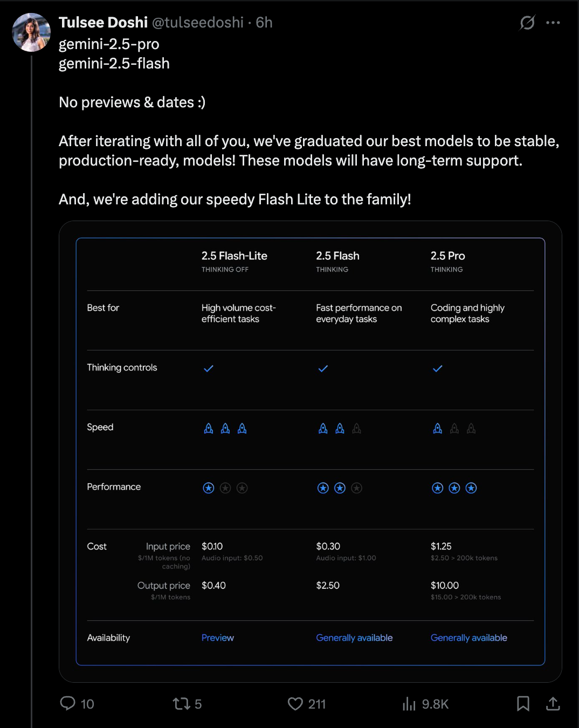The width and height of the screenshot is (579, 728).
Task: Click the share post icon
Action: pyautogui.click(x=553, y=703)
